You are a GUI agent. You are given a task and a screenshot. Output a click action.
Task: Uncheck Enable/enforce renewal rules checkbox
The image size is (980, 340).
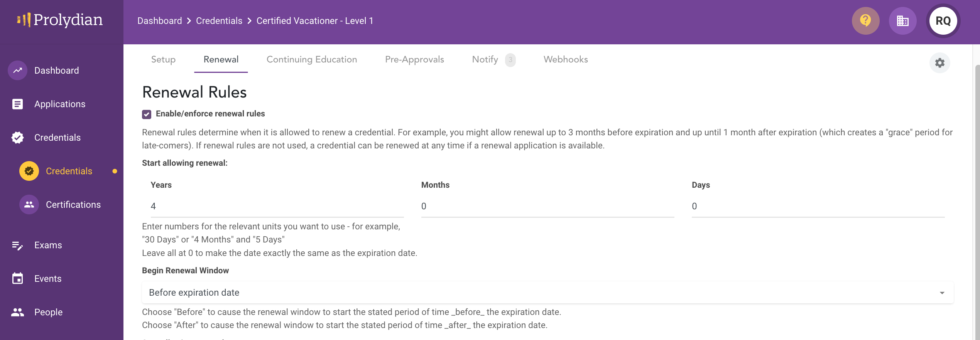pos(147,114)
